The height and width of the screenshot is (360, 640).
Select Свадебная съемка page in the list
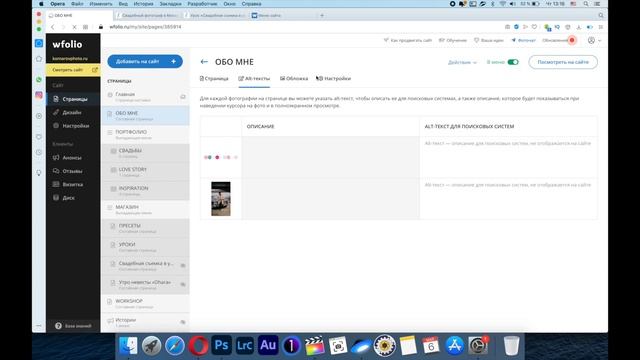coord(145,266)
